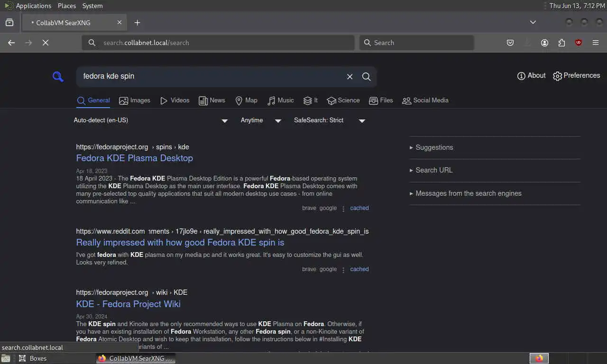The height and width of the screenshot is (364, 607).
Task: Stop loading the page
Action: coord(46,43)
